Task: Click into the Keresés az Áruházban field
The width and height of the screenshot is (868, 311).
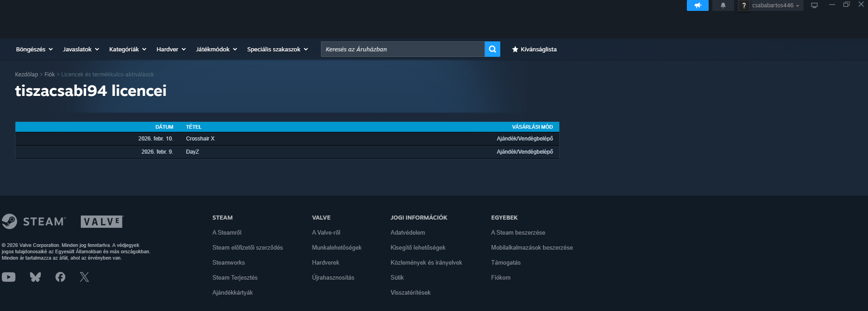Action: click(x=403, y=49)
